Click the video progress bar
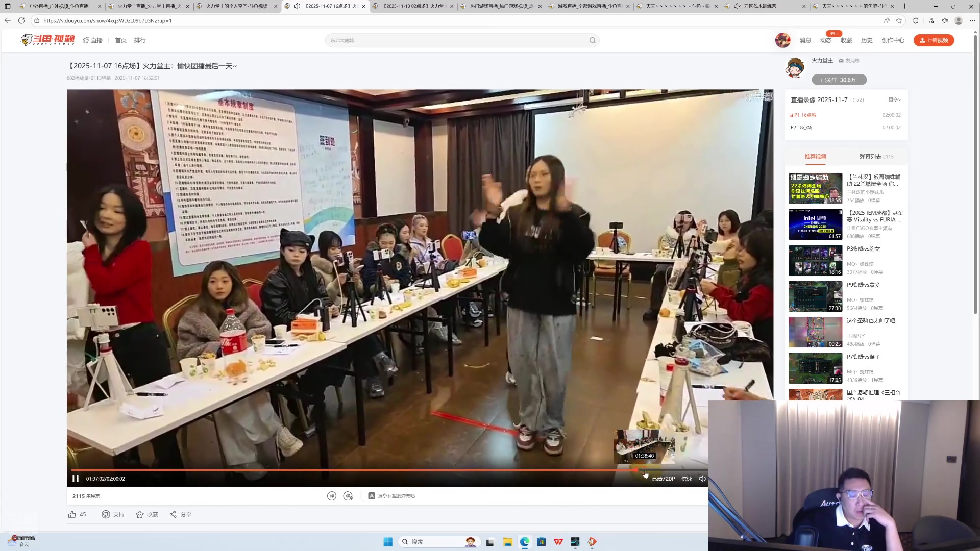 coord(357,470)
